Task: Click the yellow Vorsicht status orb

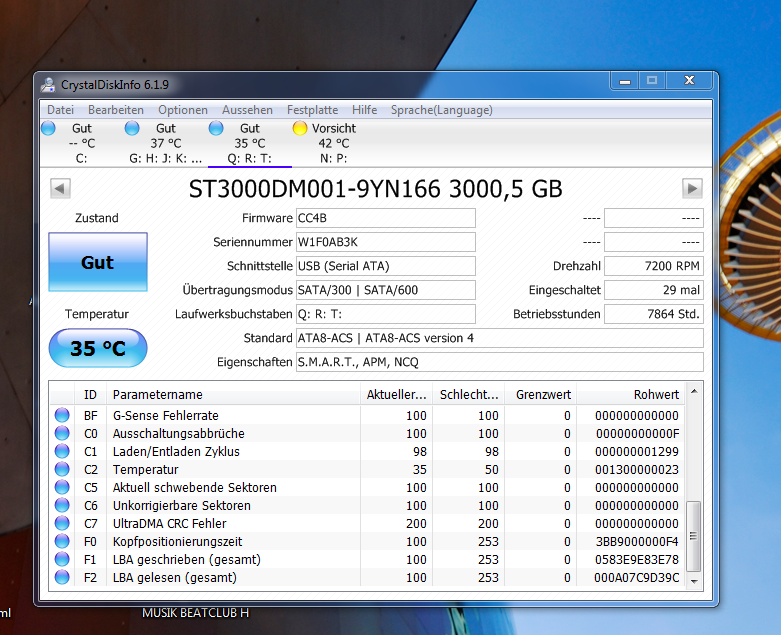Action: pos(300,128)
